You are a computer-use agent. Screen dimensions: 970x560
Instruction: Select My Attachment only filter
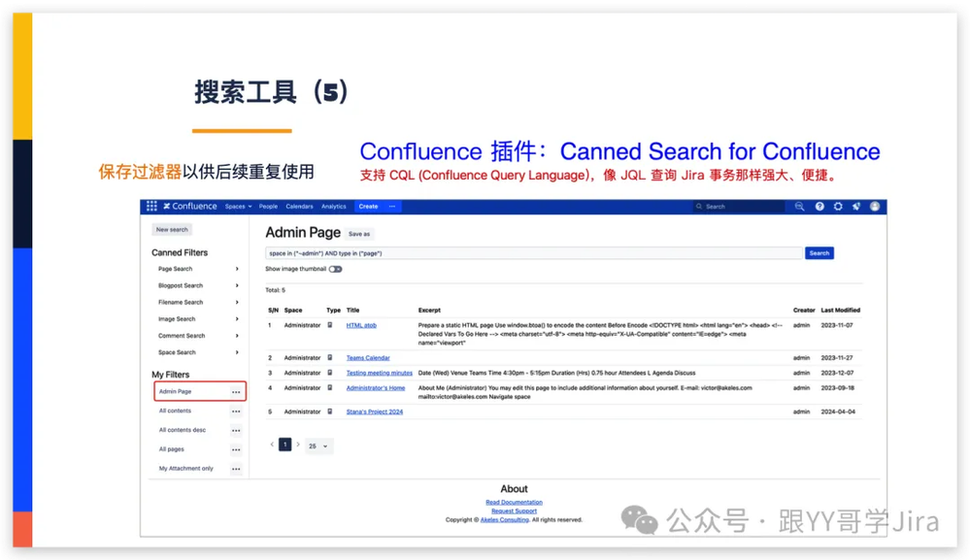[186, 469]
